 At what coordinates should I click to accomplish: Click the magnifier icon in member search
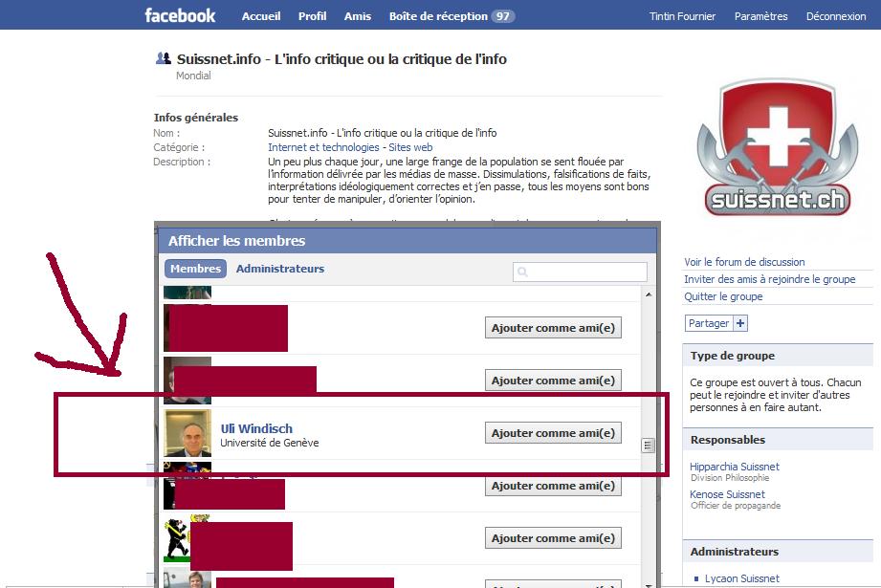point(522,272)
